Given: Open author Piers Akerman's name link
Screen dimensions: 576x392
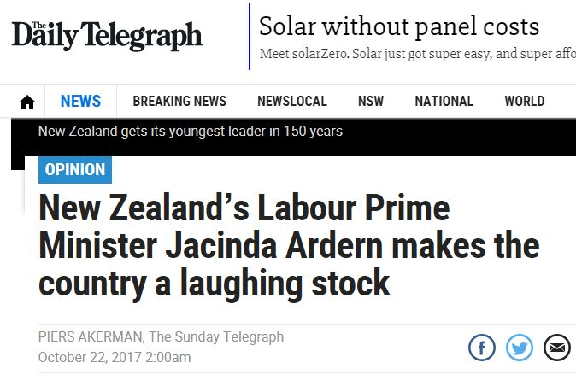Looking at the screenshot, I should pos(88,337).
